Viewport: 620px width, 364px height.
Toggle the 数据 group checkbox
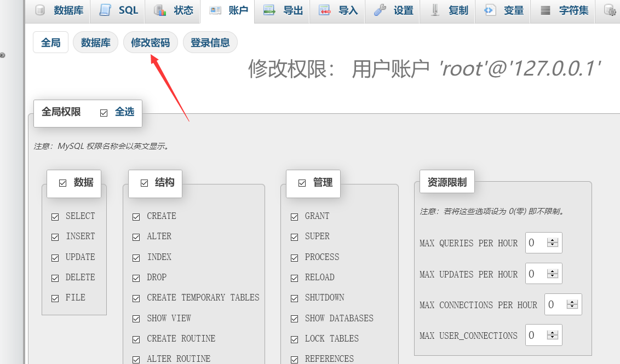(x=62, y=183)
